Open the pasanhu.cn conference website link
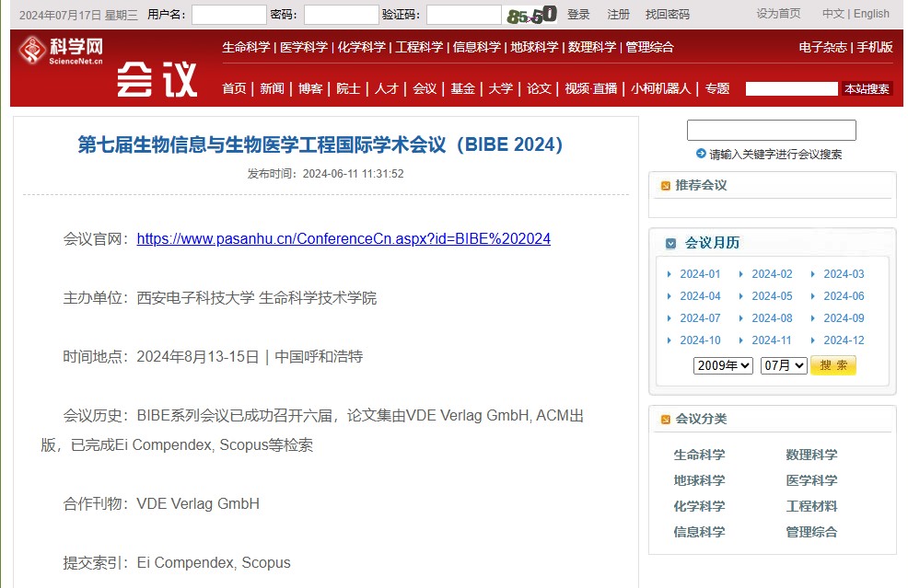Viewport: 908px width, 588px height. pyautogui.click(x=343, y=239)
